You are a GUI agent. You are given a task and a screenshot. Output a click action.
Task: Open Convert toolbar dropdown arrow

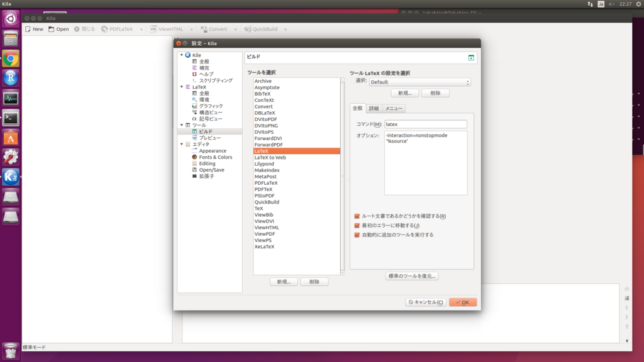[x=235, y=30]
